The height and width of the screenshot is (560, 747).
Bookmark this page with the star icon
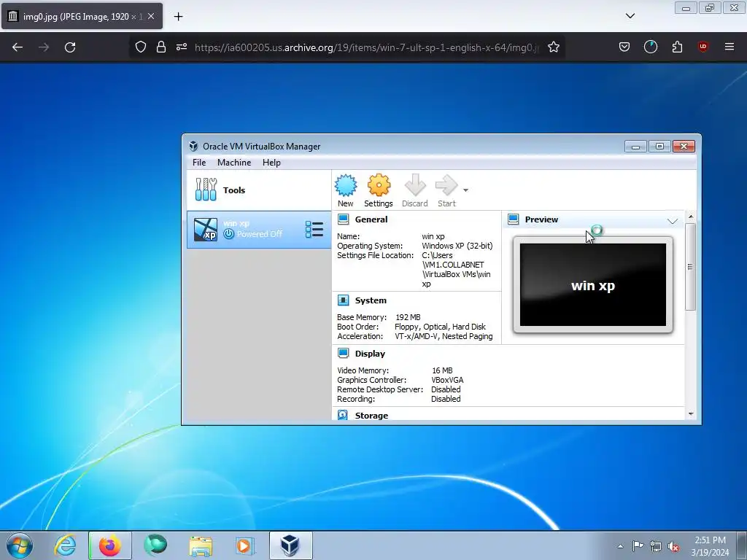click(x=553, y=47)
